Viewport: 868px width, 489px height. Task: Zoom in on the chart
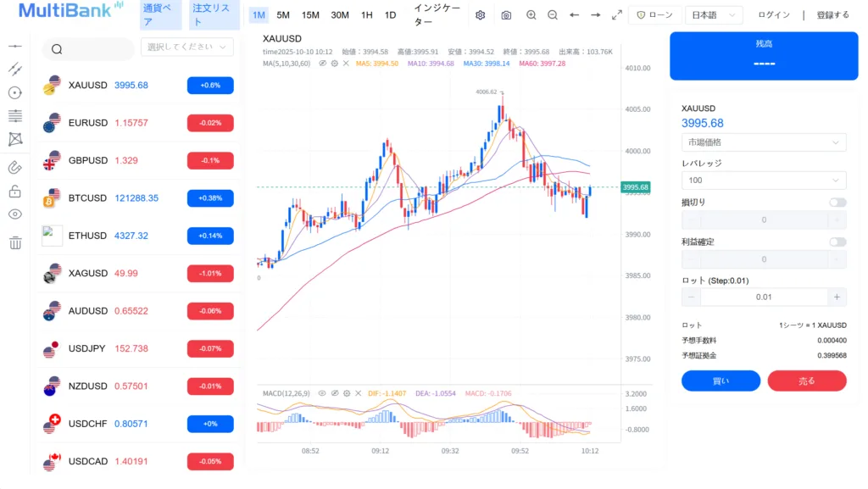(x=531, y=15)
